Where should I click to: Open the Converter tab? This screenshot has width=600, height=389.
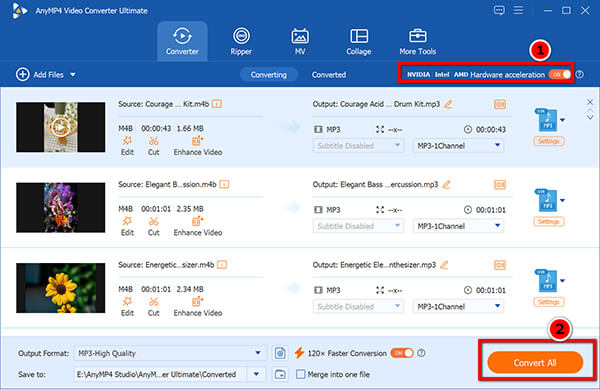click(x=182, y=41)
